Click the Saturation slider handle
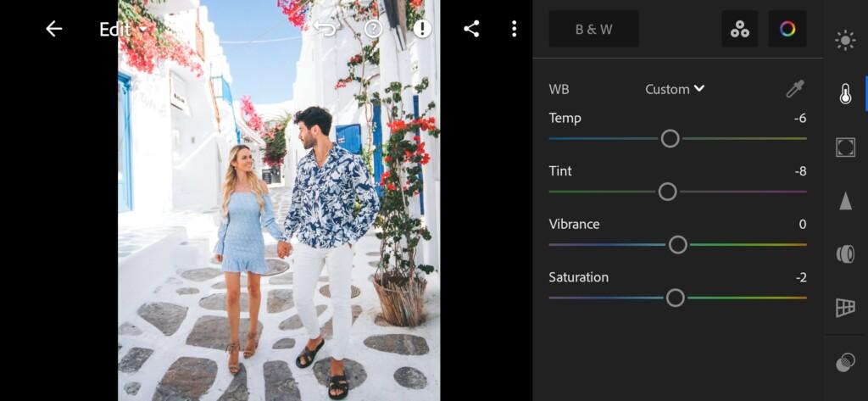This screenshot has width=868, height=401. [676, 298]
